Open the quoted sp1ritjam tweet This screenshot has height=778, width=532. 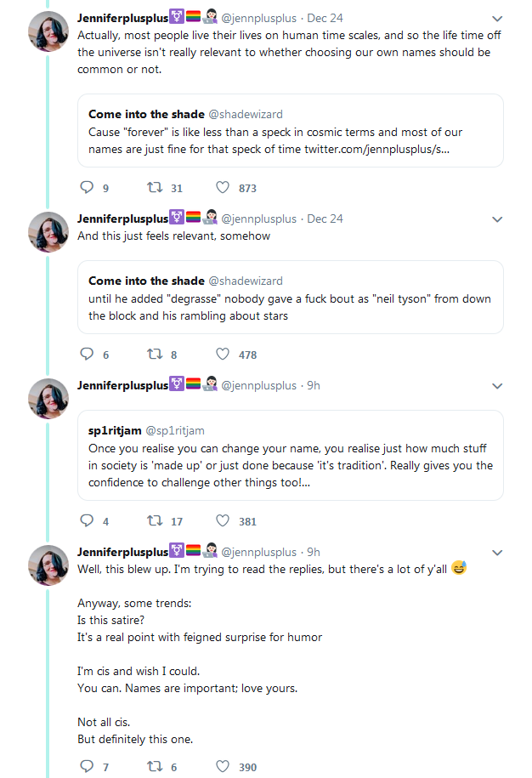coord(290,455)
